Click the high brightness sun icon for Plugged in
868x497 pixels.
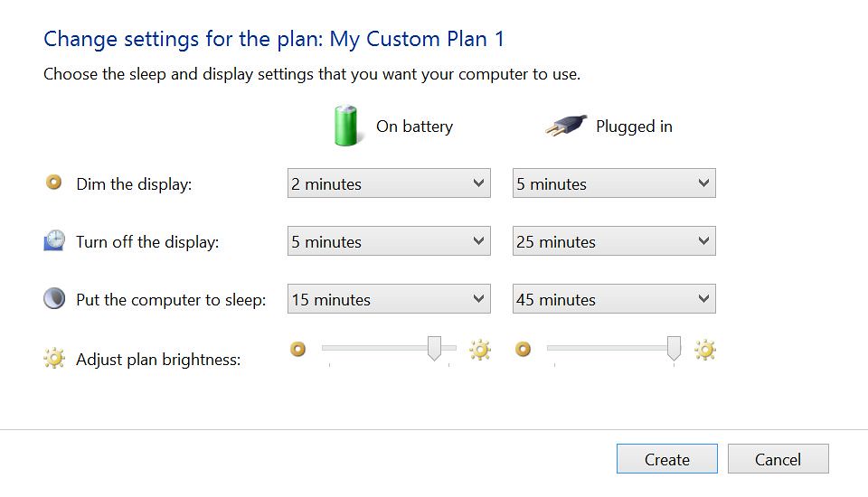point(704,349)
